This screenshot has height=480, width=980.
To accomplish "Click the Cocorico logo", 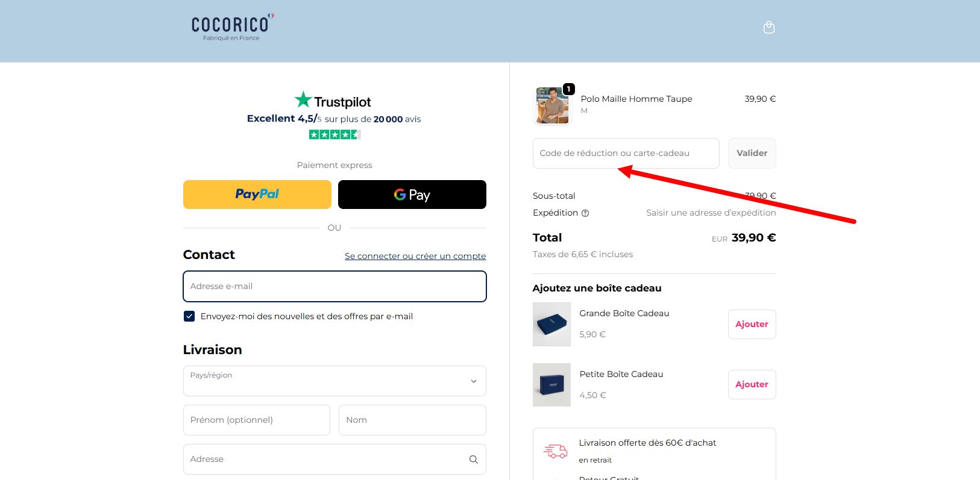I will coord(233,27).
